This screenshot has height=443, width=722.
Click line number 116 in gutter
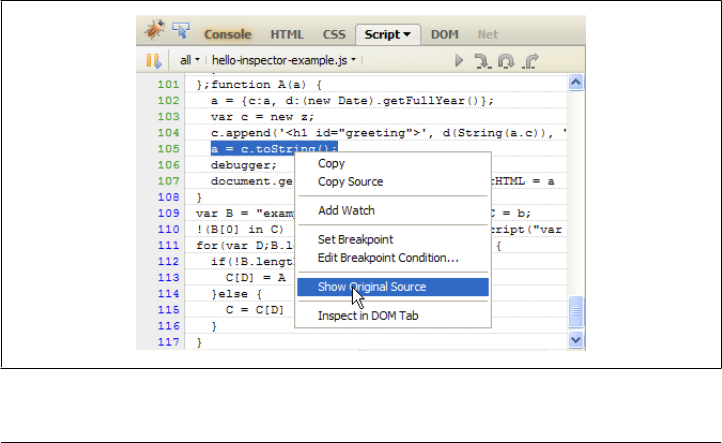pos(168,326)
